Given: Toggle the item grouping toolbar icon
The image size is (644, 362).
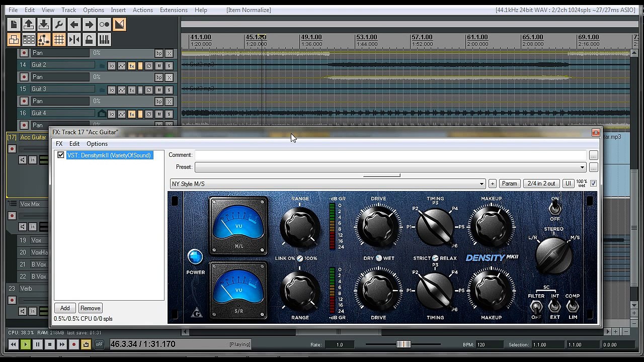Looking at the screenshot, I should point(14,40).
